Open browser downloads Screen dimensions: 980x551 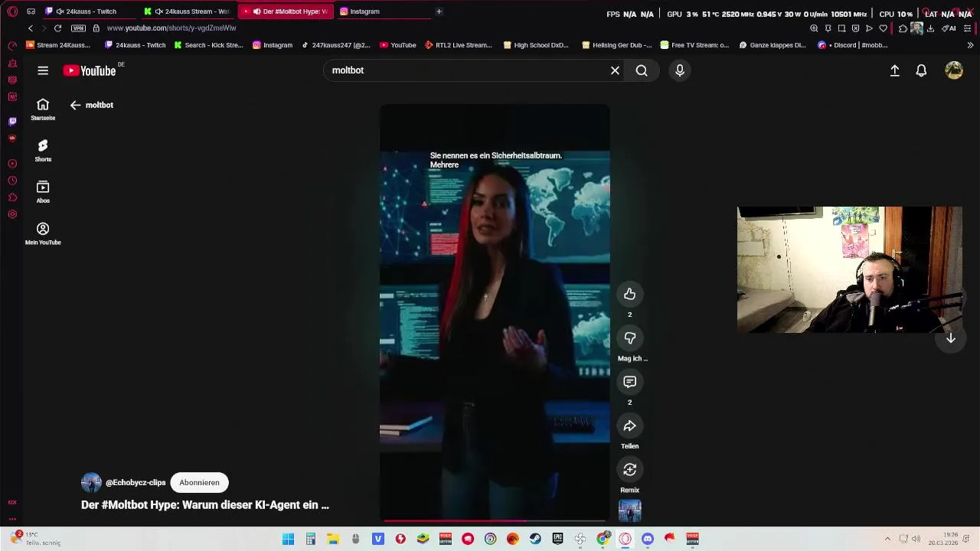930,28
